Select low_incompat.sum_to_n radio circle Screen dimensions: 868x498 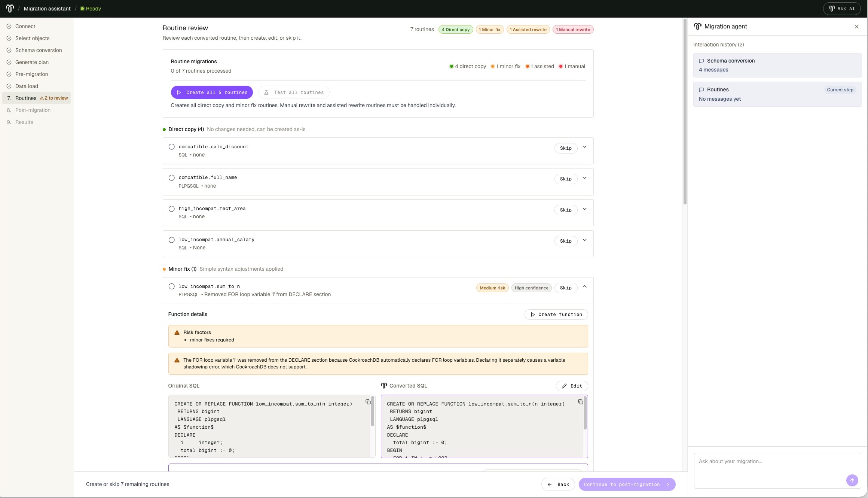(x=171, y=286)
